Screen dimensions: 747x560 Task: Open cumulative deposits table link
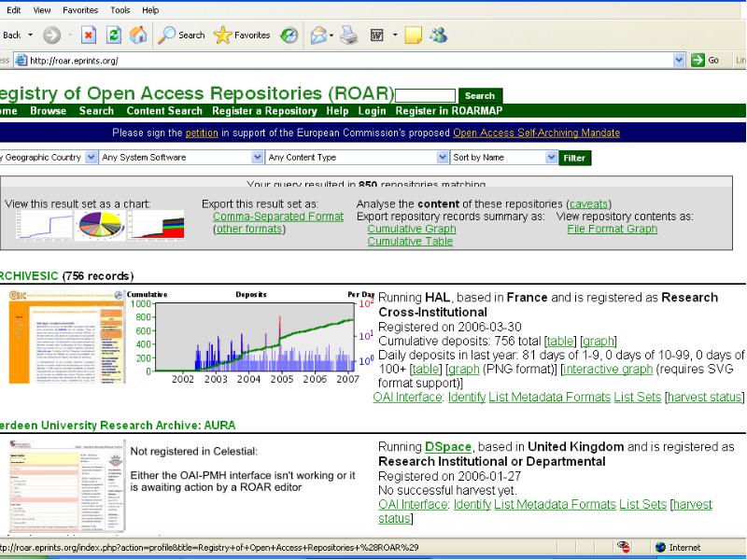pyautogui.click(x=560, y=341)
